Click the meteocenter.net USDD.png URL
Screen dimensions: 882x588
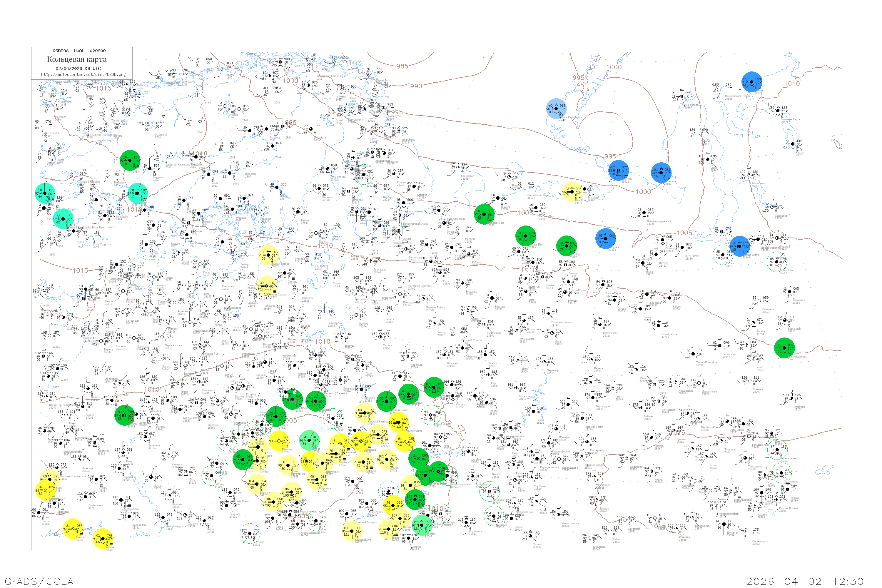tap(83, 75)
